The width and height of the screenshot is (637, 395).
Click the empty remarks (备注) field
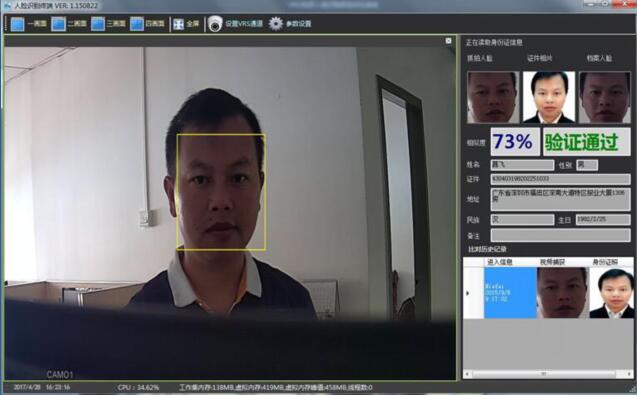tap(560, 235)
